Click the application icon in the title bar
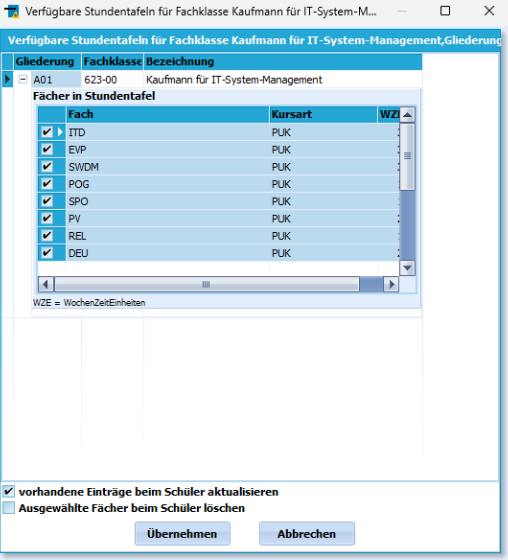The height and width of the screenshot is (560, 508). [x=12, y=11]
